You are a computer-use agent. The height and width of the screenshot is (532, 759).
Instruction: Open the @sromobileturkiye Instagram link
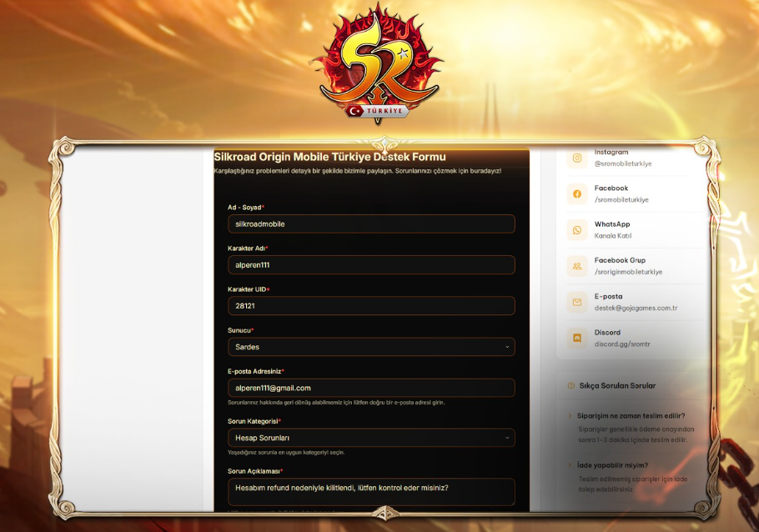(623, 163)
